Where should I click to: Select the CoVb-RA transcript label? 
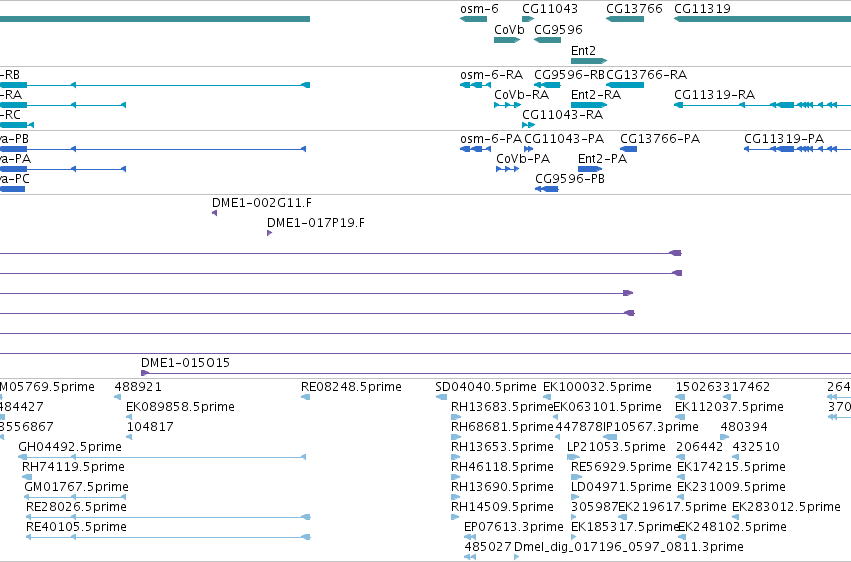521,94
